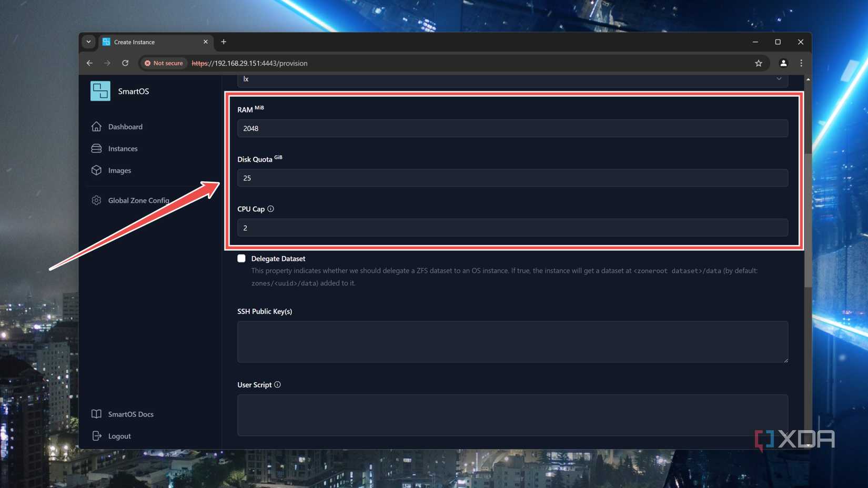Image resolution: width=868 pixels, height=488 pixels.
Task: Switch to the Create Instance tab
Action: (155, 42)
